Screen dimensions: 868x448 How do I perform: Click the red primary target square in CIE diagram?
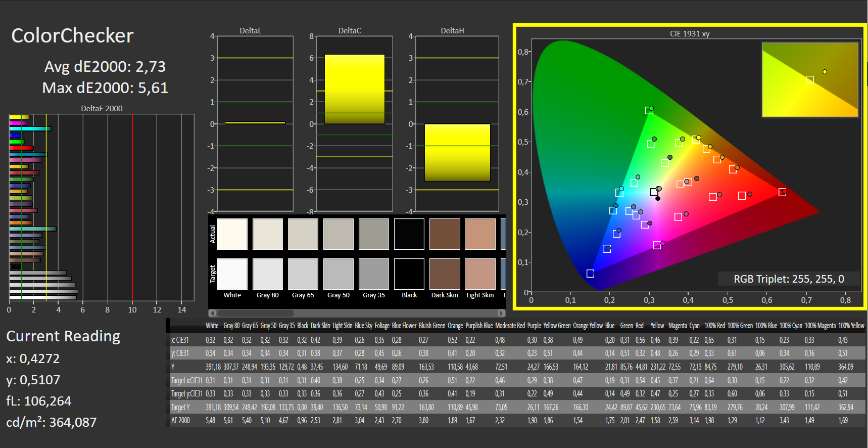[782, 192]
